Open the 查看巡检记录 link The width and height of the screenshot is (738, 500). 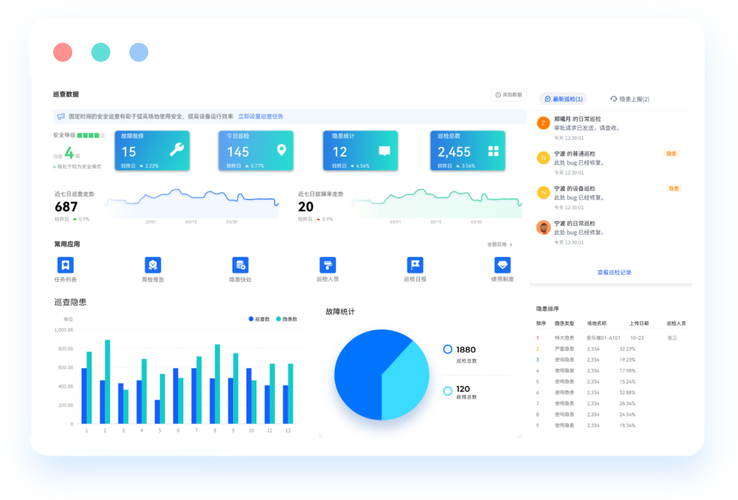pos(614,272)
